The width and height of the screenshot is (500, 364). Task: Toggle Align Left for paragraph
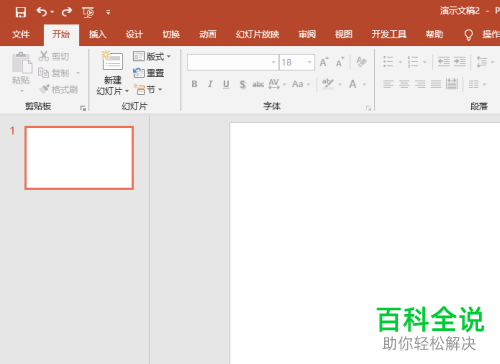(388, 84)
